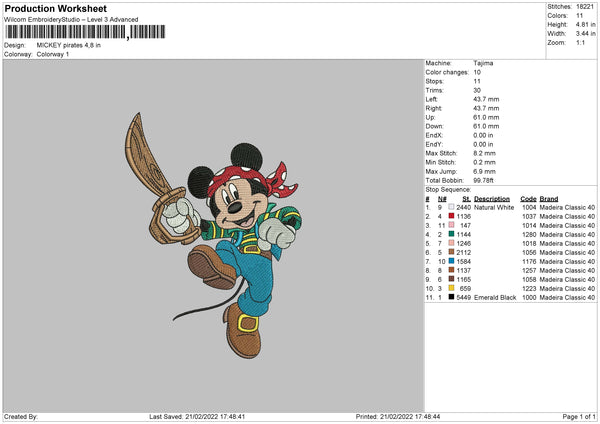The height and width of the screenshot is (424, 600).
Task: Click the pink swatch for code 1014
Action: pyautogui.click(x=451, y=225)
